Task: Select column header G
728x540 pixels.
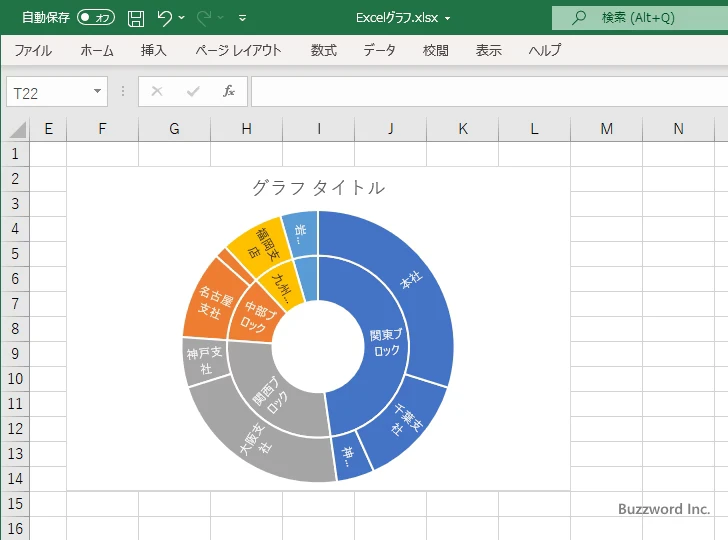Action: (174, 128)
